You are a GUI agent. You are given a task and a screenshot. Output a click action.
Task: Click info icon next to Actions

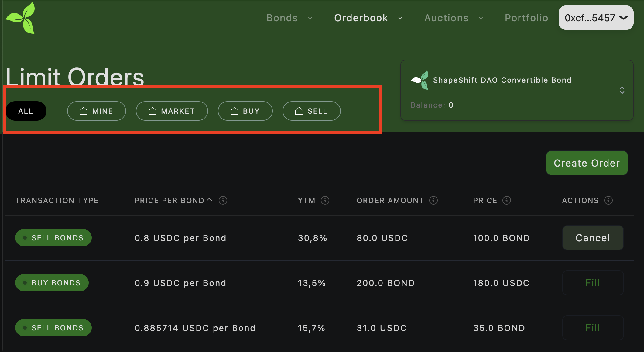[608, 200]
